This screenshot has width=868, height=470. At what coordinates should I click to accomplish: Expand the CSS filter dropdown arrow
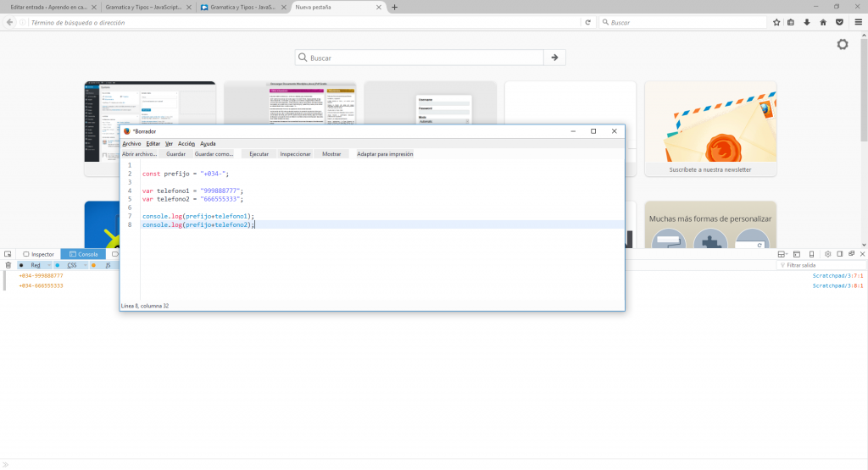[86, 265]
